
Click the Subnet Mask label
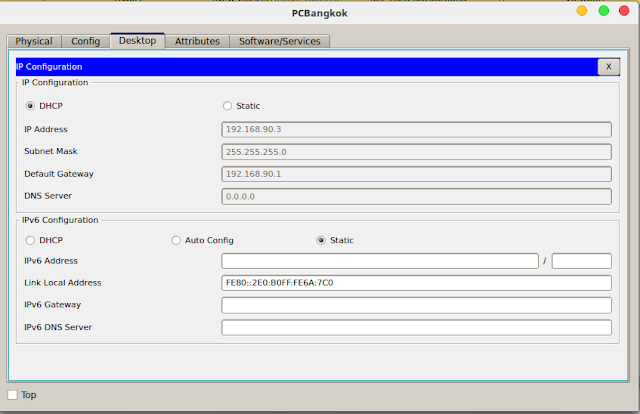point(51,151)
